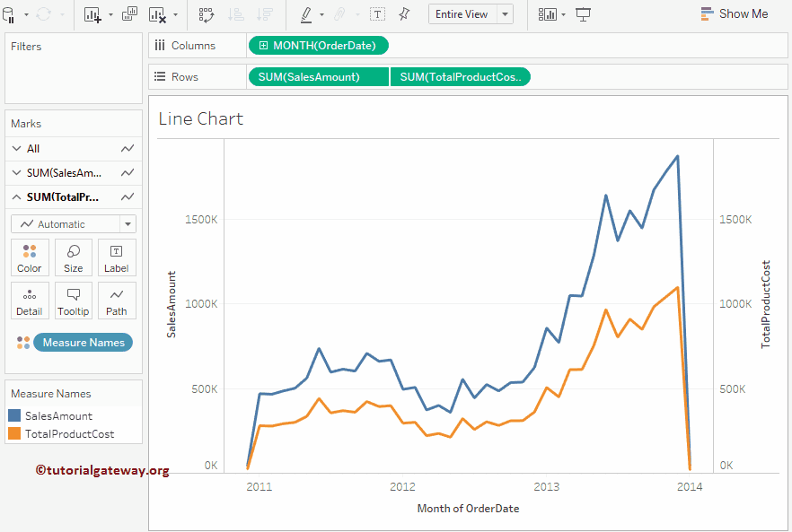This screenshot has height=532, width=792.
Task: Toggle show mark labels icon
Action: (378, 14)
